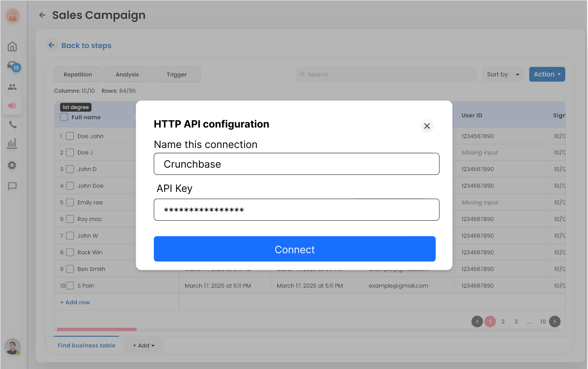Screen dimensions: 588x369
Task: Check the Doe J row checkbox
Action: click(x=70, y=153)
